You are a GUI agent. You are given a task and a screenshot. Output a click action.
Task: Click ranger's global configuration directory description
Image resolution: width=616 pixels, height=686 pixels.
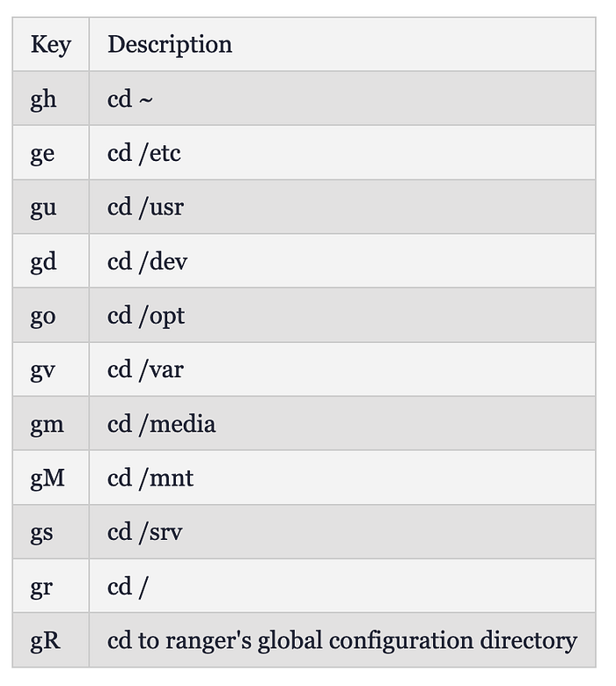click(341, 640)
